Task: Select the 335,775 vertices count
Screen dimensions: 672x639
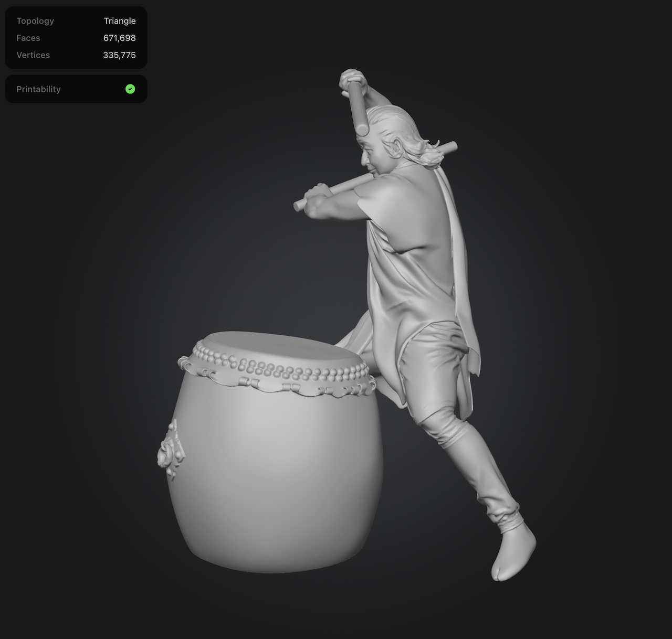Action: [x=120, y=55]
